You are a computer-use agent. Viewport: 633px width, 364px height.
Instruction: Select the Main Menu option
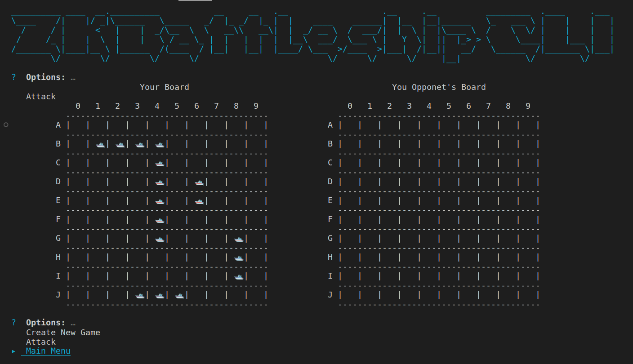[48, 351]
